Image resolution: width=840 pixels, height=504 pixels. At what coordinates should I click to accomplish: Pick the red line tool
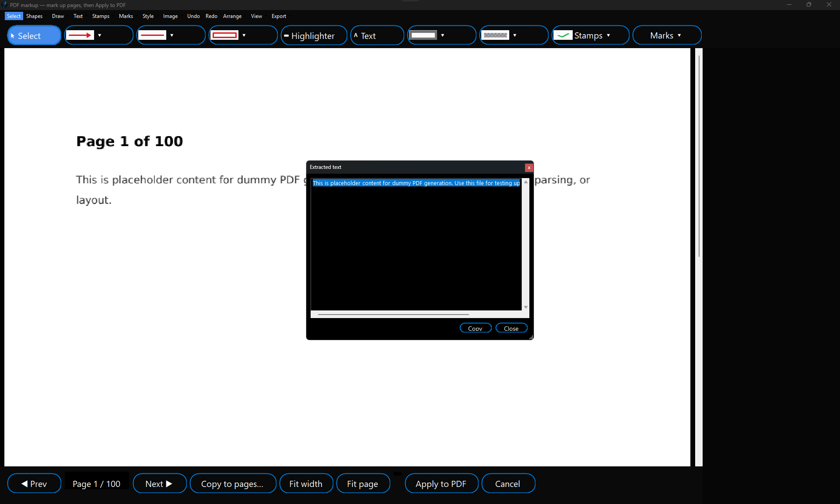tap(153, 35)
